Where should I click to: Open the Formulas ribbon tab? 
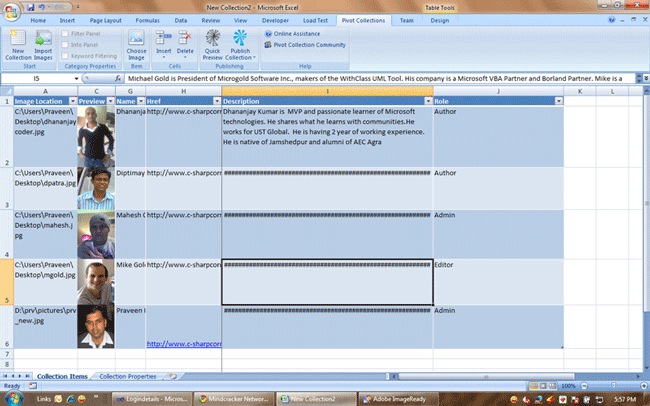coord(147,20)
